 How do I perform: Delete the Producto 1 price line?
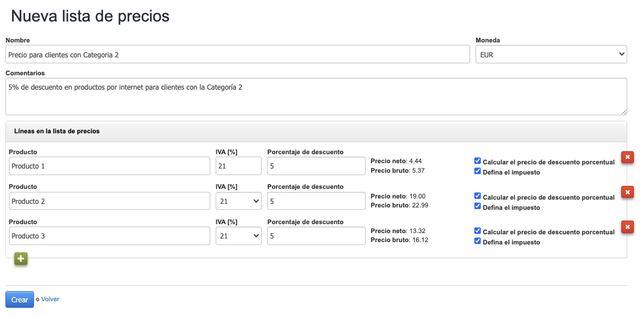click(627, 157)
